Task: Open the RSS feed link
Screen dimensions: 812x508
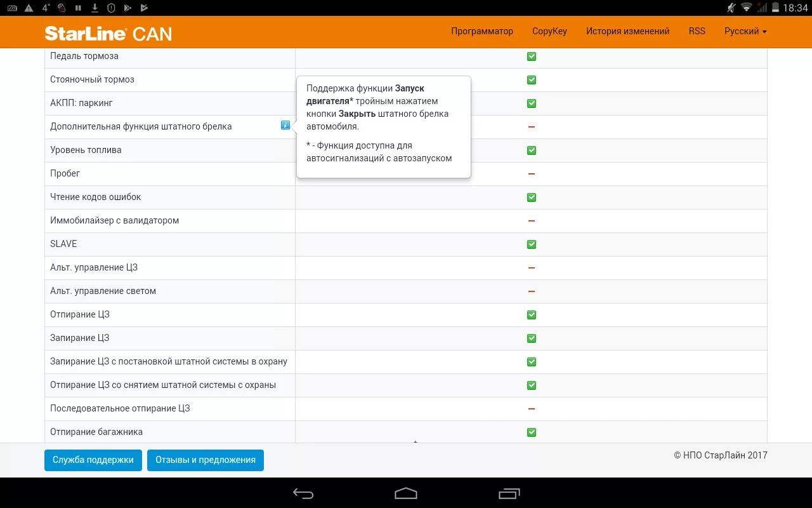Action: (x=697, y=31)
